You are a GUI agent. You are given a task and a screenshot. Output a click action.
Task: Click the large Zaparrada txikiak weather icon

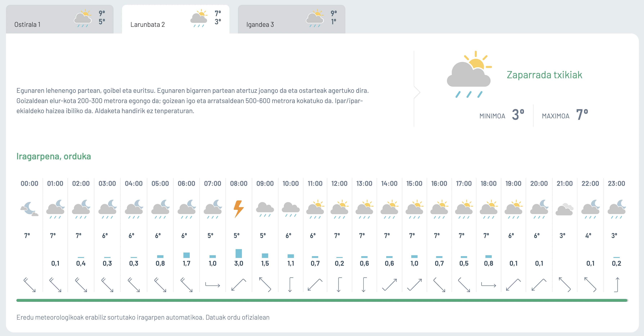click(x=469, y=74)
